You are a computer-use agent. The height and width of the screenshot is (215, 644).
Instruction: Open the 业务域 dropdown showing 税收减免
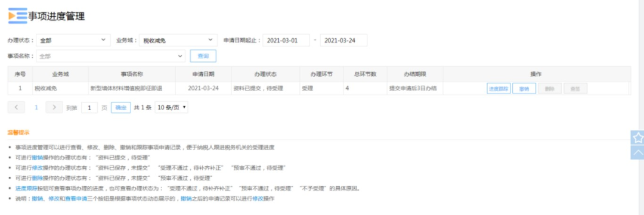178,40
